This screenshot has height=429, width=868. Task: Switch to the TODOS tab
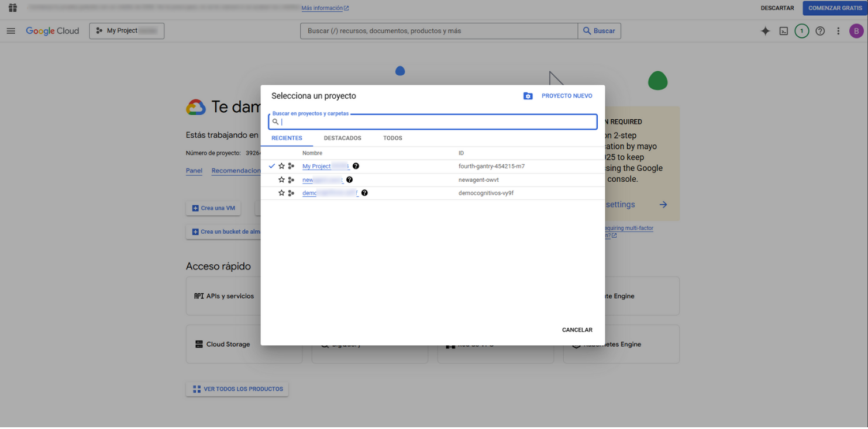(x=392, y=139)
